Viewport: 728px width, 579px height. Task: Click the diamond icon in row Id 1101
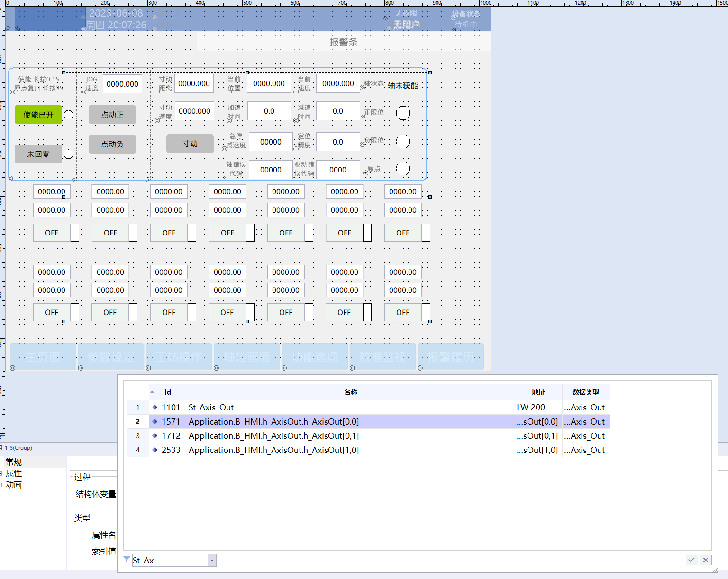pyautogui.click(x=155, y=407)
